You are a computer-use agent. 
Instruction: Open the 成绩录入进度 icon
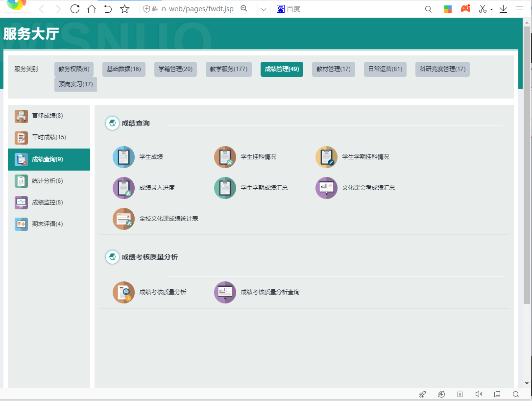click(x=123, y=188)
